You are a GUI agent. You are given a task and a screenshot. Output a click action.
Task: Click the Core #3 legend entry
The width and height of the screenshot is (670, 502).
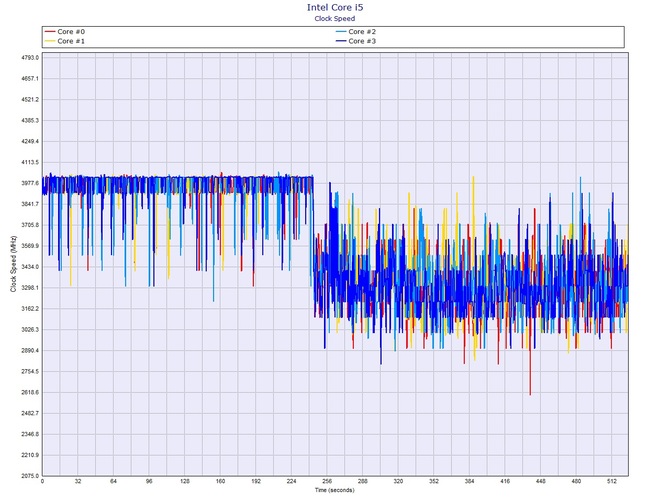click(x=356, y=41)
